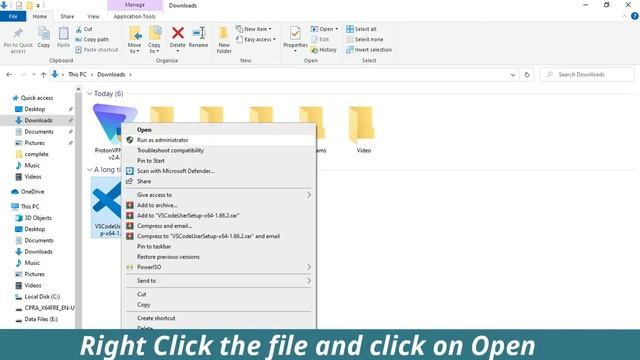The image size is (640, 360).
Task: Choose Open in context menu
Action: [x=220, y=130]
